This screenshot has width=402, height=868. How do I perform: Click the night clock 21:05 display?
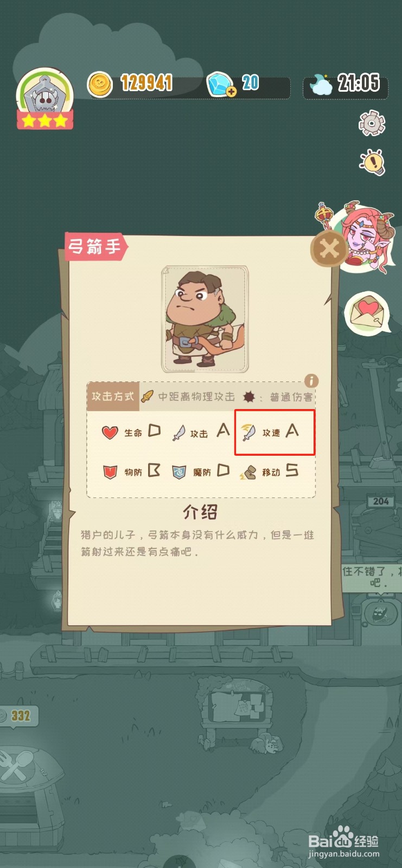click(x=346, y=85)
